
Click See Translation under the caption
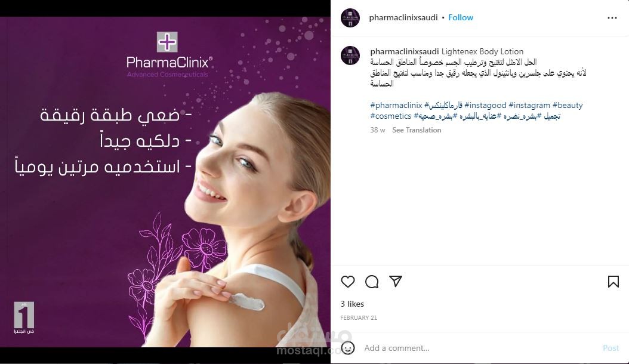tap(417, 130)
